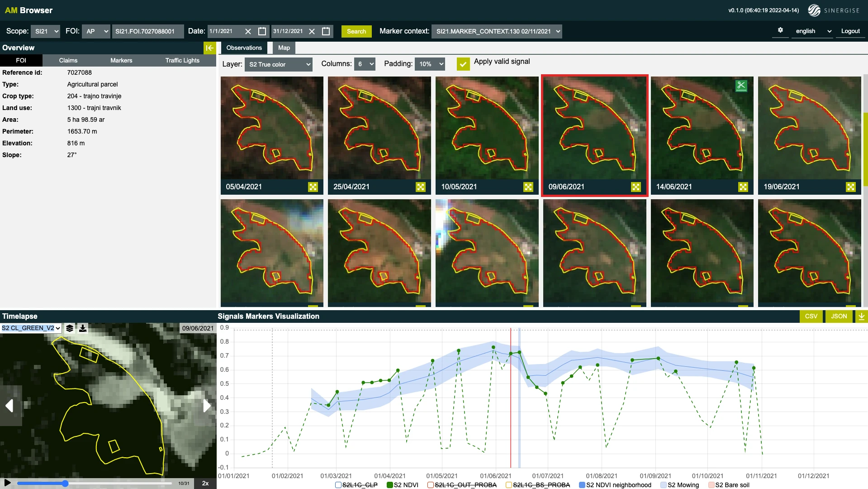
Task: Toggle Apply valid signal checkbox
Action: click(463, 64)
